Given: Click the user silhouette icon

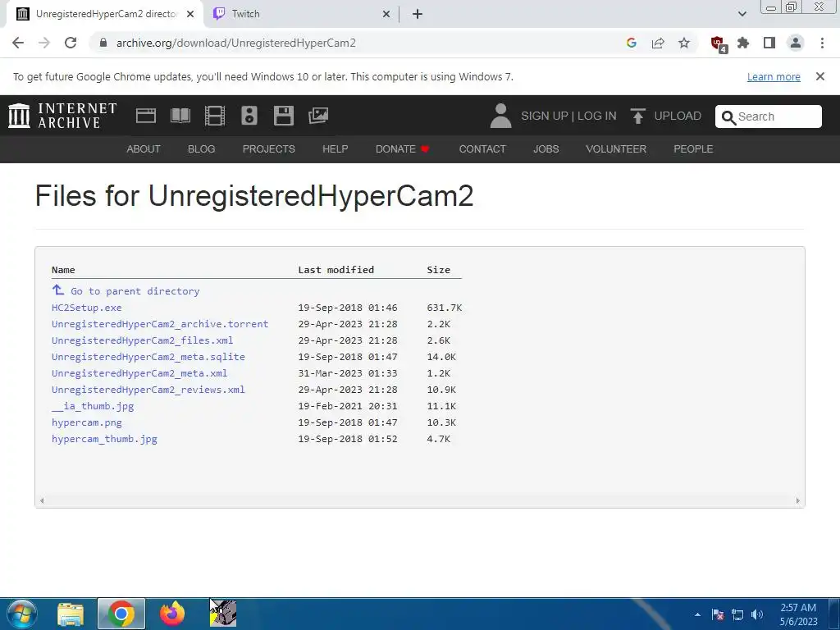Looking at the screenshot, I should (501, 116).
